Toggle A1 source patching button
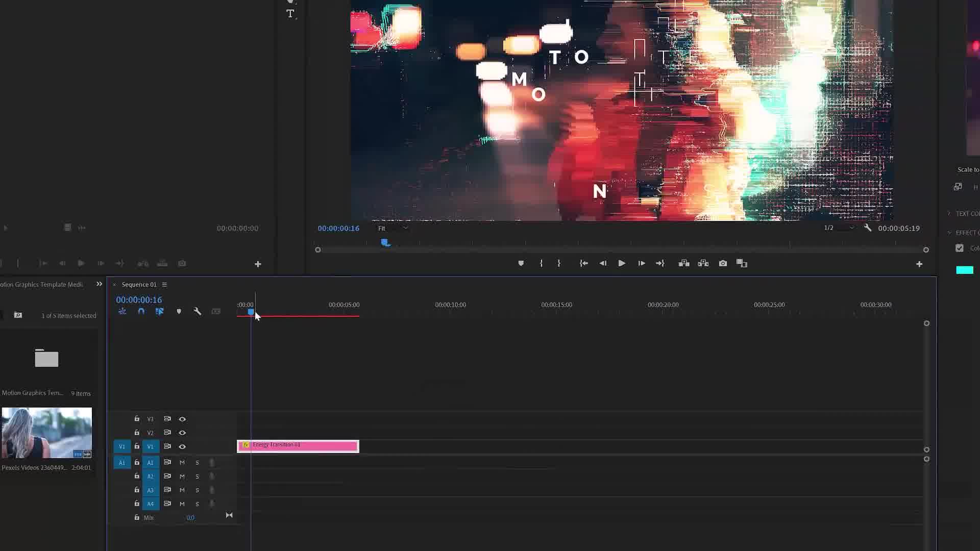The height and width of the screenshot is (551, 980). pyautogui.click(x=122, y=463)
